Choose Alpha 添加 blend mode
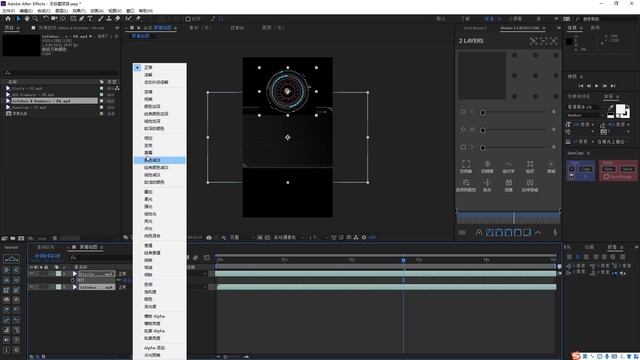 pyautogui.click(x=160, y=348)
